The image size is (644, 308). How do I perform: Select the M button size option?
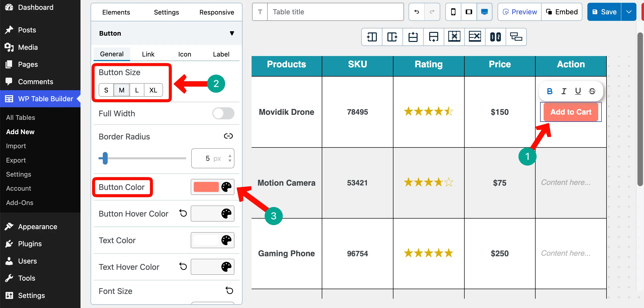coord(122,90)
